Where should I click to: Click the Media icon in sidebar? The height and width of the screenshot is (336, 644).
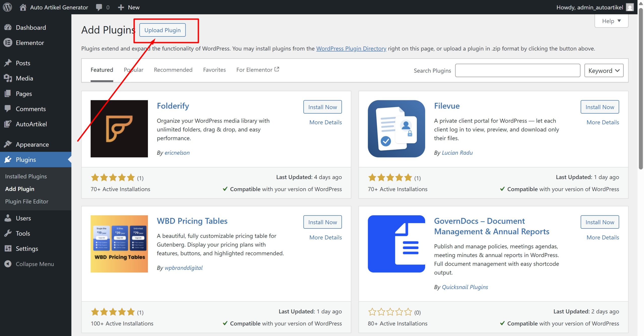coord(8,78)
